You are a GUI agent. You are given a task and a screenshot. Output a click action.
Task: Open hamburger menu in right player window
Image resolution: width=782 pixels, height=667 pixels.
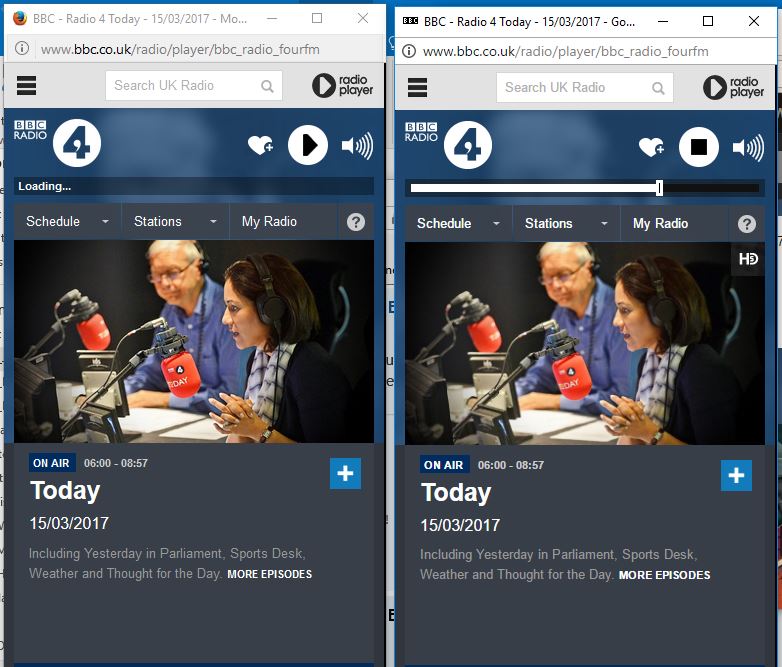[x=417, y=88]
